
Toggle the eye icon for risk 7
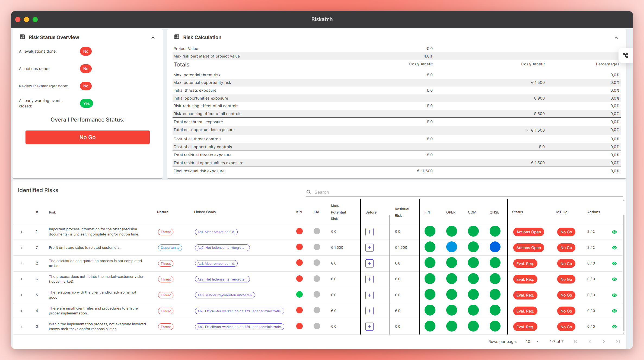pos(614,248)
